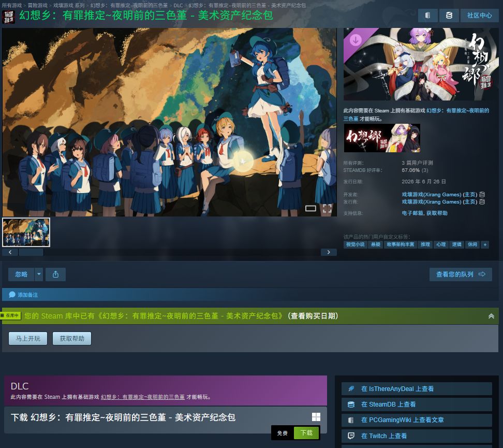Click left arrow of screenshot strip
This screenshot has width=503, height=448.
pyautogui.click(x=10, y=252)
